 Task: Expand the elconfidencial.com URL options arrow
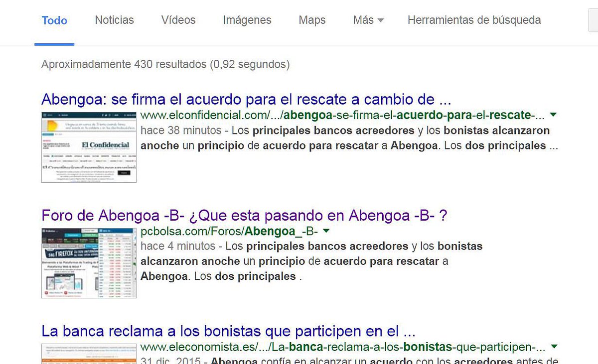pyautogui.click(x=553, y=116)
